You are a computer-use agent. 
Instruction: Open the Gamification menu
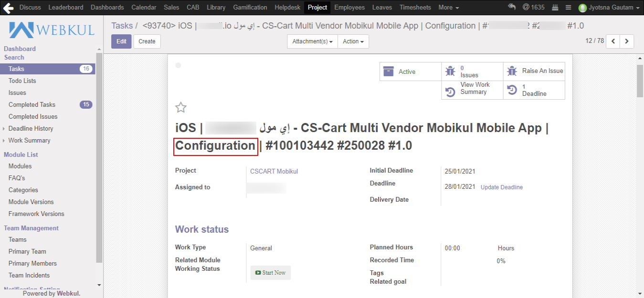pos(250,7)
